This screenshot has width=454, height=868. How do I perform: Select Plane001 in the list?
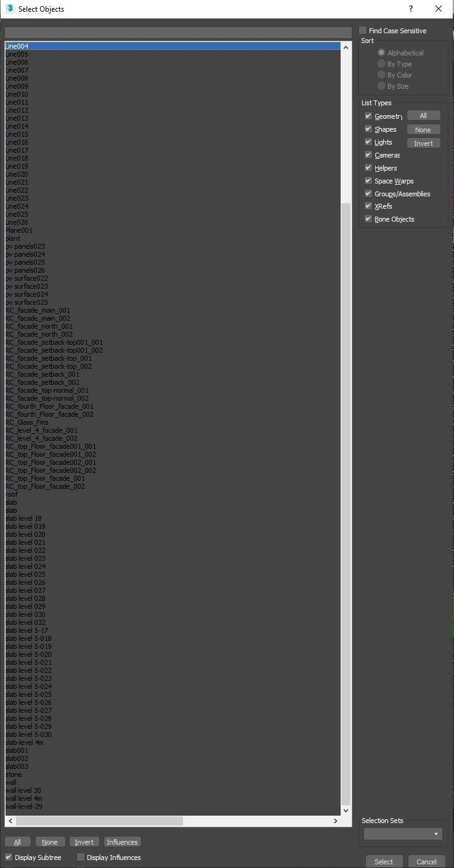pos(172,230)
